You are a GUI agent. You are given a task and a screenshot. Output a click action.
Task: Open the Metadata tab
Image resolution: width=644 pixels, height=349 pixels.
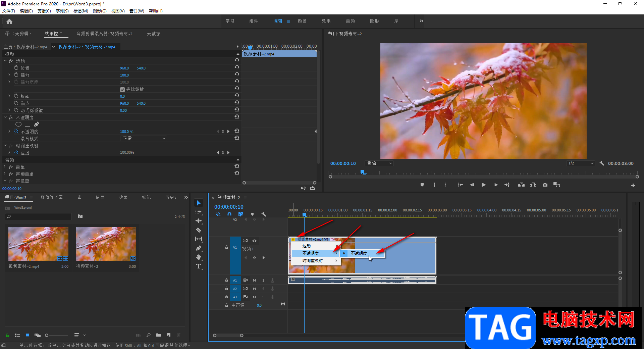(x=154, y=34)
